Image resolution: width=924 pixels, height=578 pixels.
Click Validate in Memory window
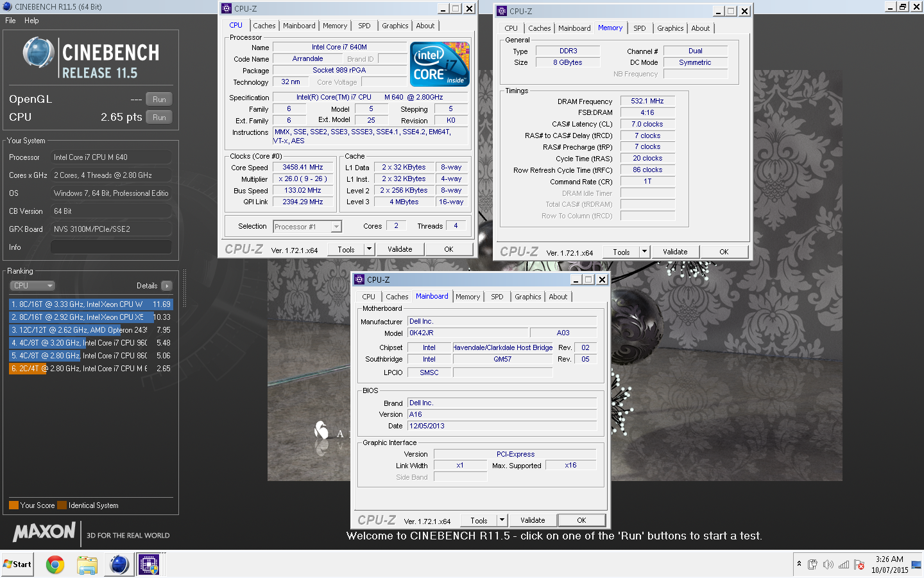point(675,252)
